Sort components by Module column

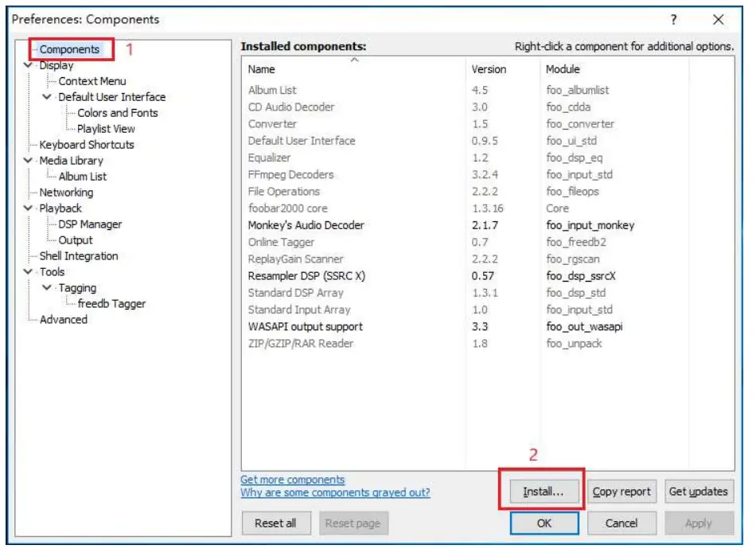click(x=614, y=69)
